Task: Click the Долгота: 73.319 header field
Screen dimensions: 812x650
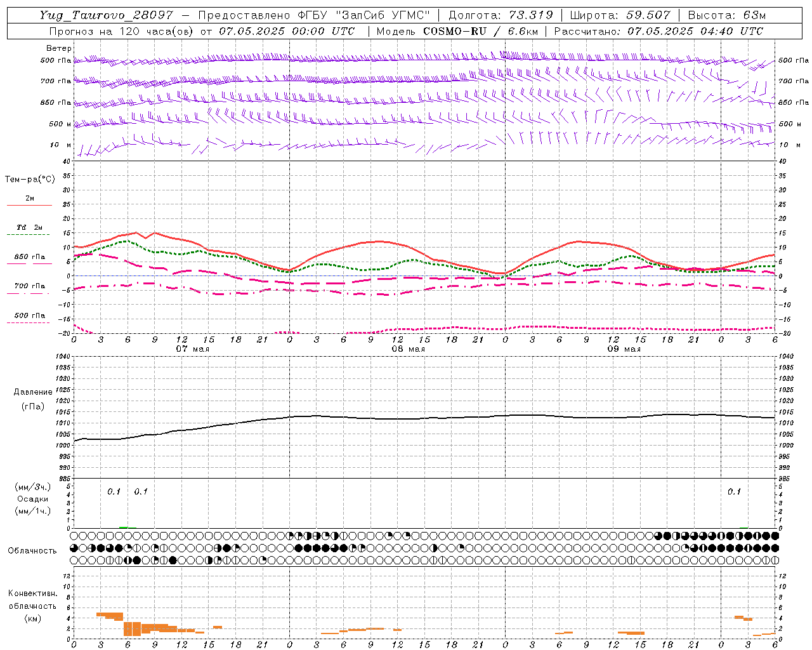Action: [x=501, y=15]
